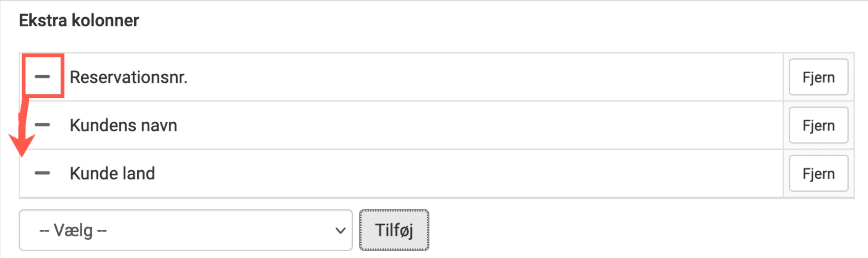
Task: Remove the Reservationsnr. column with Fjern
Action: [818, 77]
